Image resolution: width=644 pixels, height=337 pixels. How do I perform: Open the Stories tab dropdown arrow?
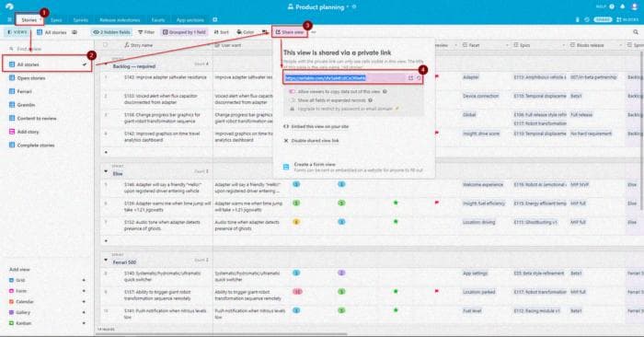tap(40, 19)
